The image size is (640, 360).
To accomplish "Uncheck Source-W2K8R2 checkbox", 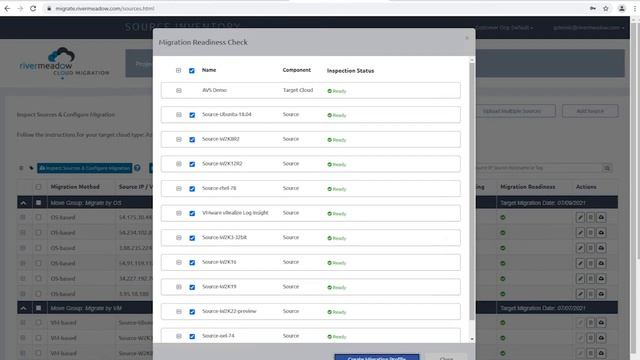I will tap(192, 140).
